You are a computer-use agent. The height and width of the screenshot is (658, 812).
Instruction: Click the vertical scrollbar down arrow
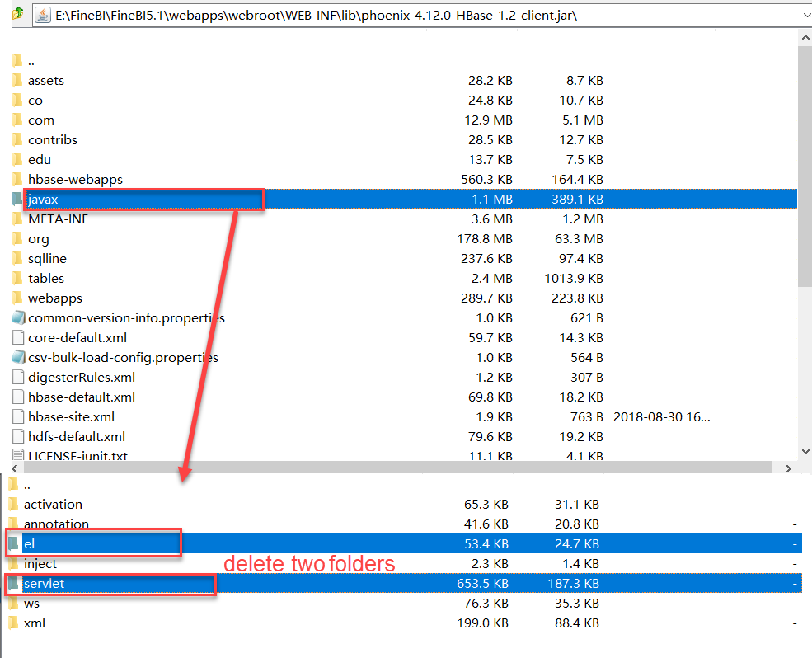805,451
